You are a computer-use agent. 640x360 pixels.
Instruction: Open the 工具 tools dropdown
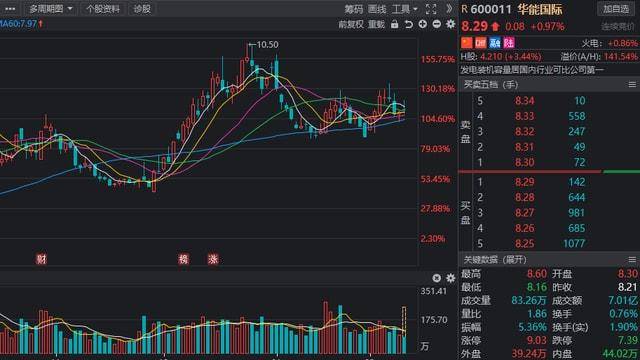click(x=404, y=9)
